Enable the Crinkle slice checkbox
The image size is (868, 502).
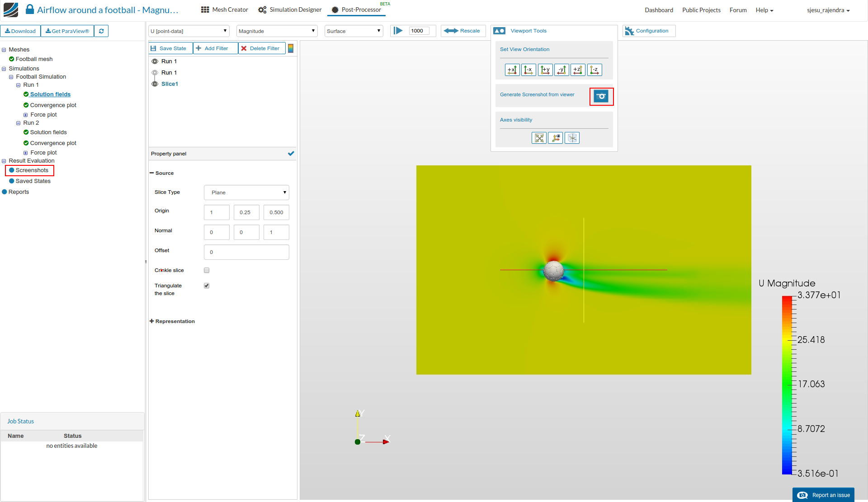pyautogui.click(x=207, y=270)
